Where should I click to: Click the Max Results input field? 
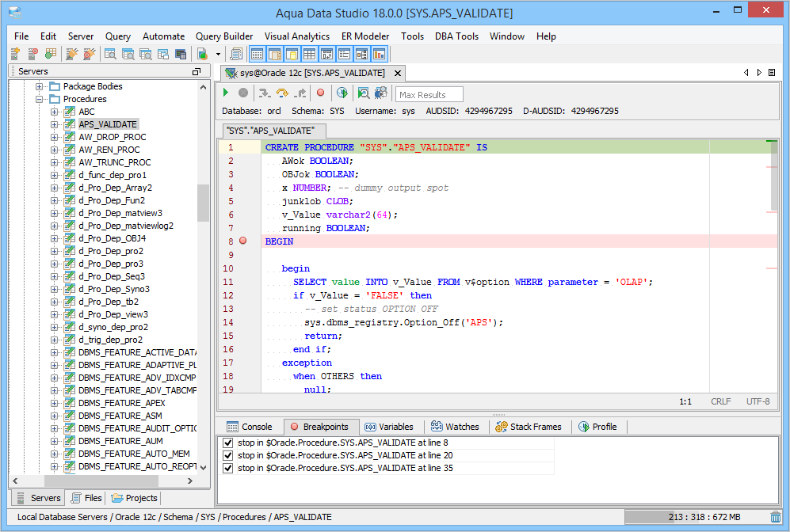tap(429, 94)
